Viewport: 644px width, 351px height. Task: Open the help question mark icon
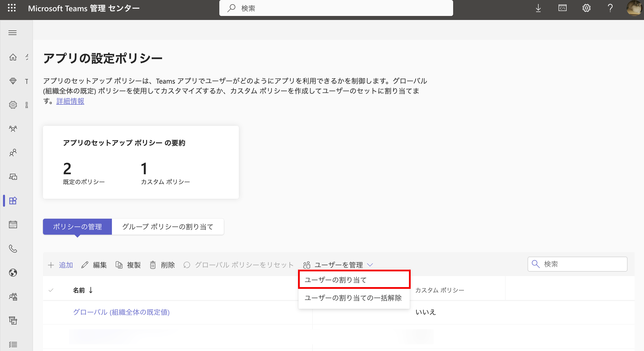(610, 8)
